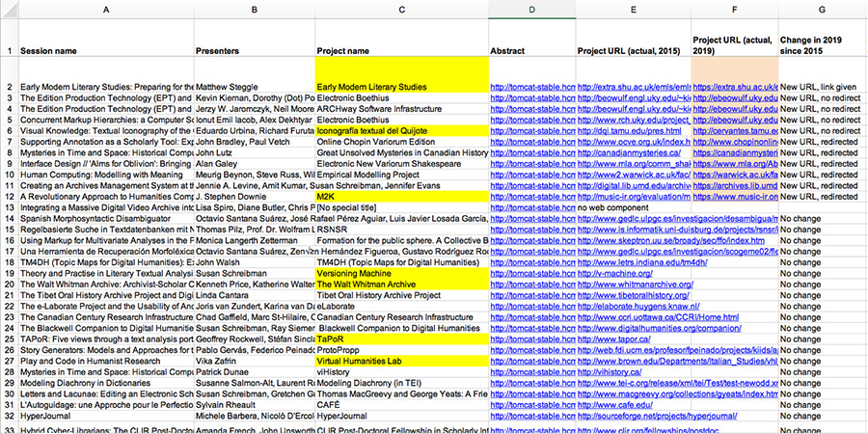Screen dimensions: 868x434
Task: Select the 'Iconografía textual del Quijote' cell
Action: click(402, 130)
